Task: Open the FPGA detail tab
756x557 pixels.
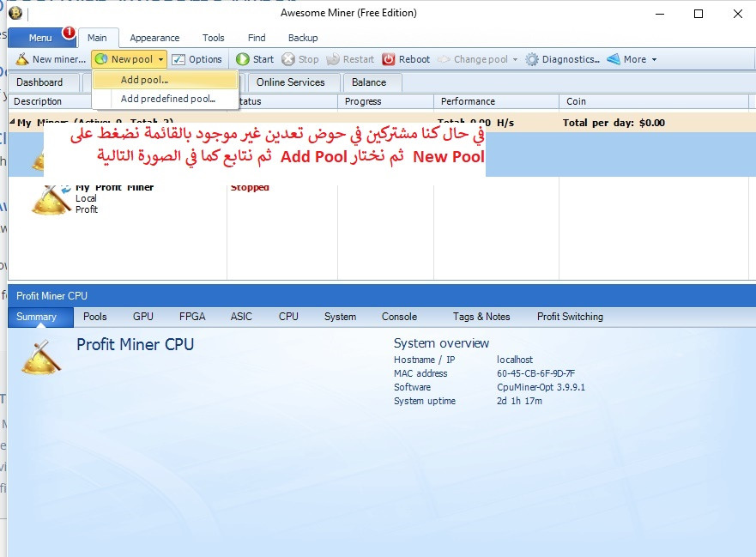Action: [x=192, y=317]
